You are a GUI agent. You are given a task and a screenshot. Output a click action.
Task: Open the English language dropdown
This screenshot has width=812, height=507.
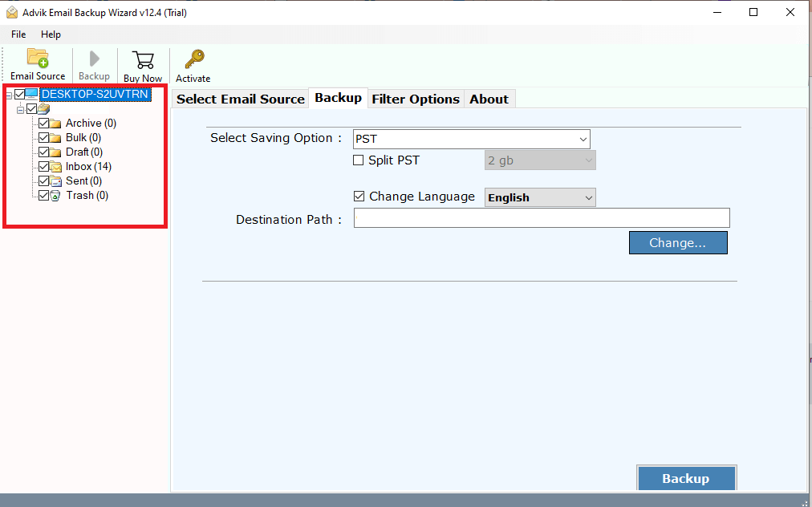[x=540, y=198]
